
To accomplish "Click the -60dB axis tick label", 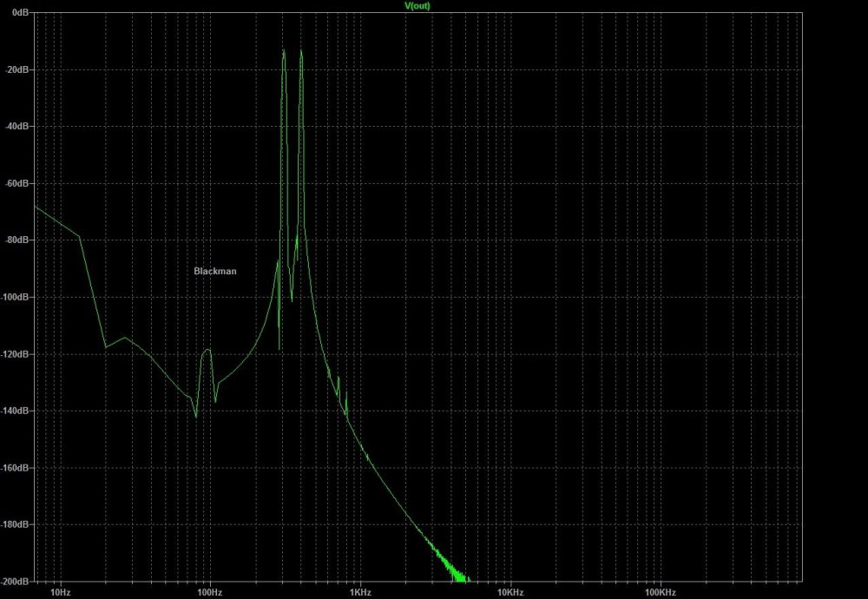I will 18,184.
